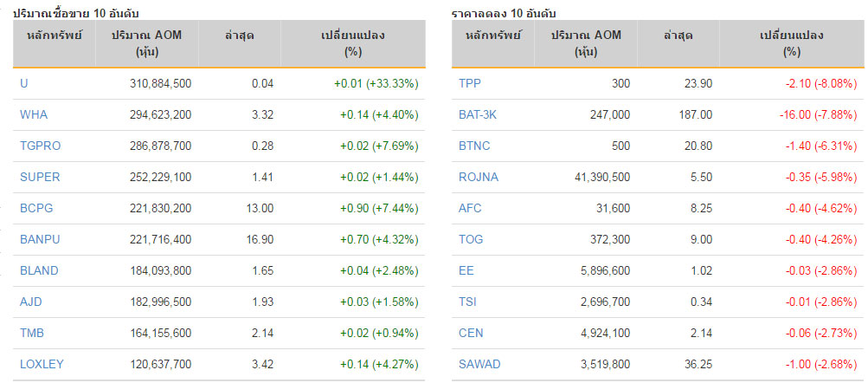Click the EE ticker link
The image size is (868, 383).
[466, 270]
